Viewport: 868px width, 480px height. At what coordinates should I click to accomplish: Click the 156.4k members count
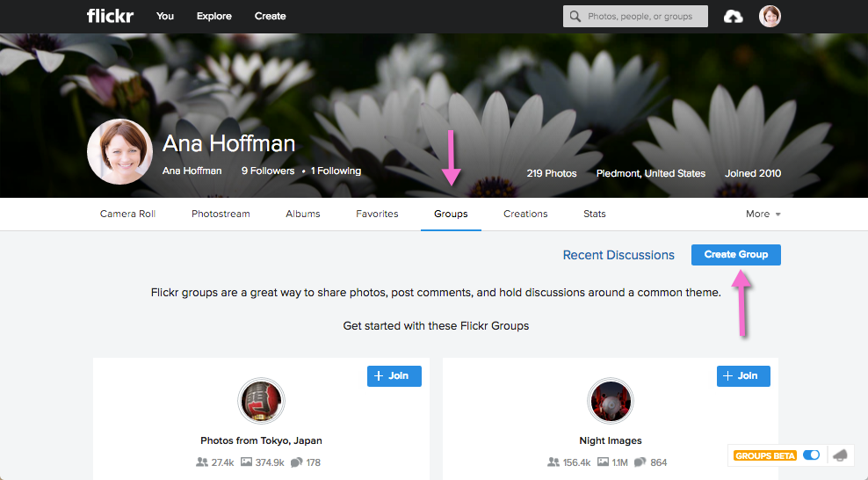(x=576, y=462)
